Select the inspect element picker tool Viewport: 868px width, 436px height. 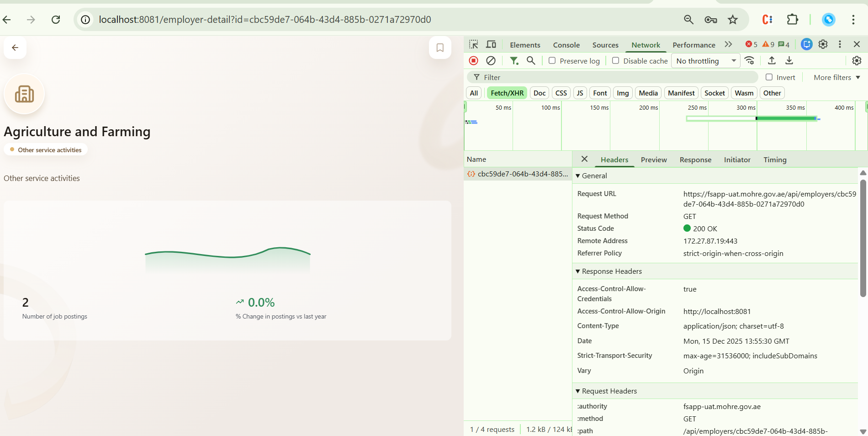coord(474,44)
